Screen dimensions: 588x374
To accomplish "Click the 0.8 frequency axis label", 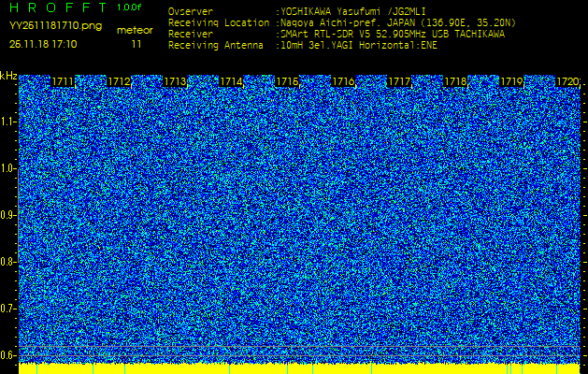I will tap(7, 262).
